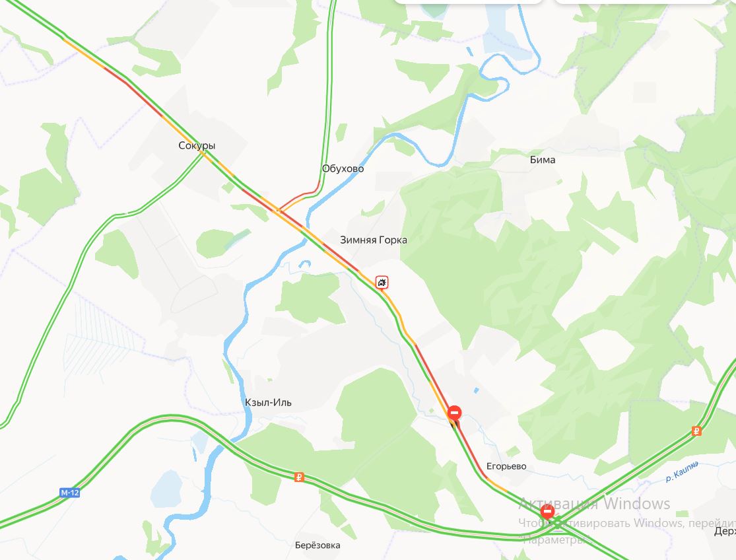Select the Бима settlement label
Viewport: 736px width, 560px height.
coord(542,160)
